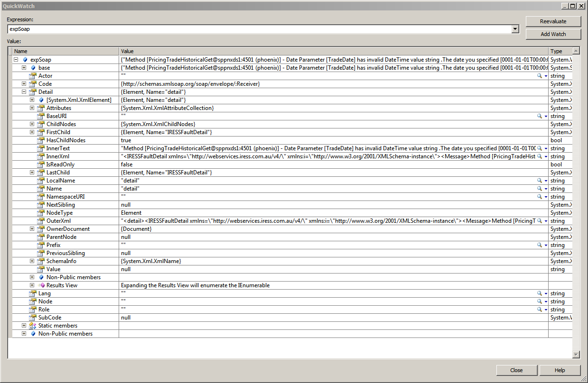Click the property icon beside IsReadOnly
This screenshot has height=383, width=588.
tap(41, 164)
